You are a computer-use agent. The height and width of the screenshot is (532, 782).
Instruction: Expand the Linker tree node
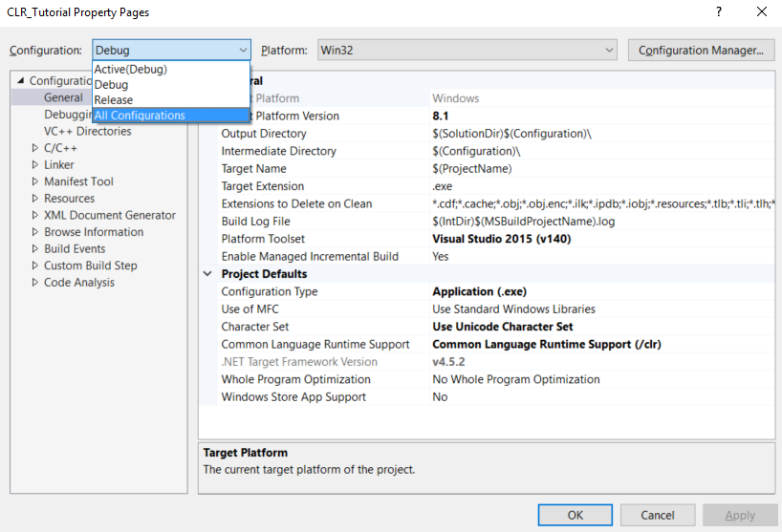[35, 165]
